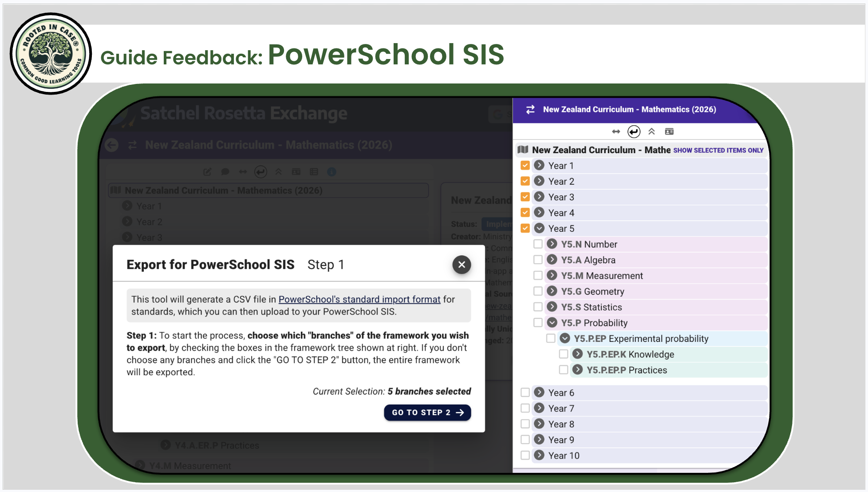868x492 pixels.
Task: Check the Y5.M Measurement checkbox
Action: [538, 275]
